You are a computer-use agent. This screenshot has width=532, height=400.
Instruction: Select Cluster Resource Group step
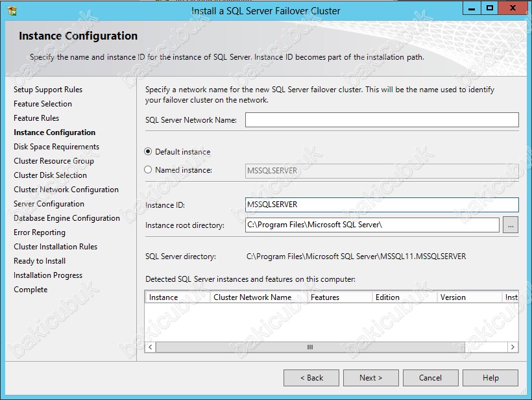54,161
